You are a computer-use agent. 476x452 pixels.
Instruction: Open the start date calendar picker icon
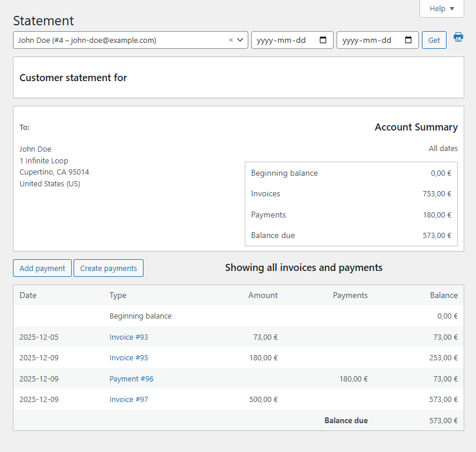(x=322, y=39)
